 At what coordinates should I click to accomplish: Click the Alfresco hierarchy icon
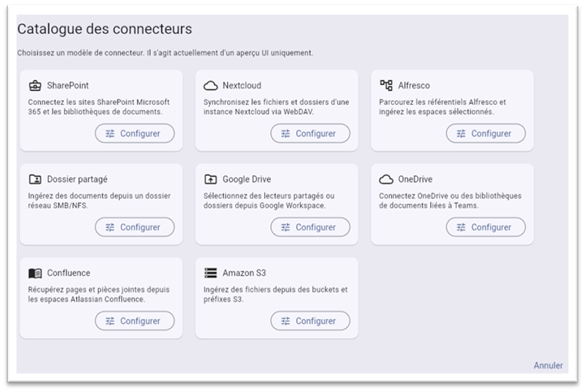(x=386, y=85)
